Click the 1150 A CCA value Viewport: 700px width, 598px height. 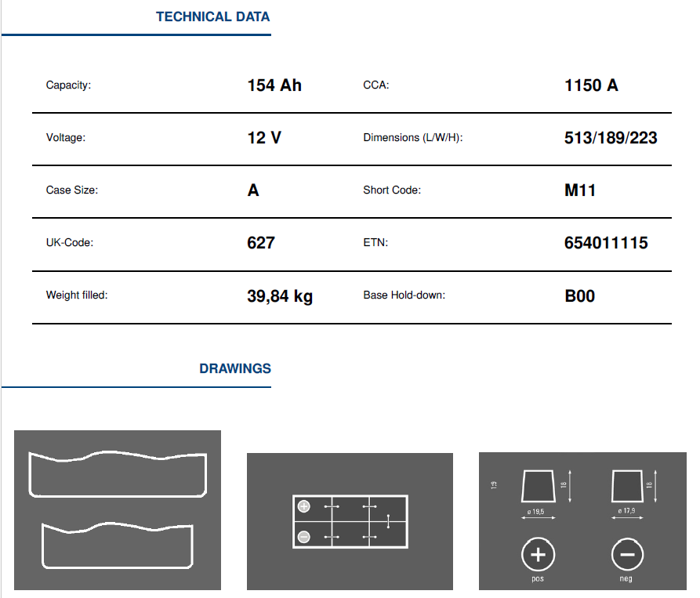591,85
